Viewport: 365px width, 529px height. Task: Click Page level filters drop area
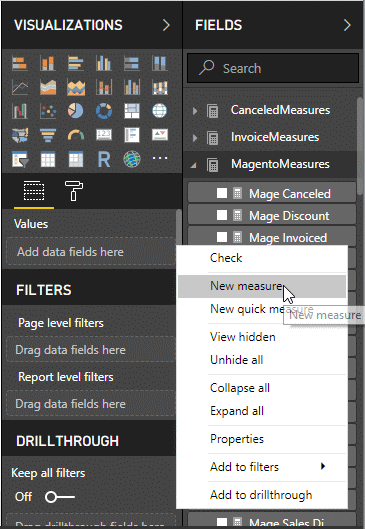coord(90,350)
